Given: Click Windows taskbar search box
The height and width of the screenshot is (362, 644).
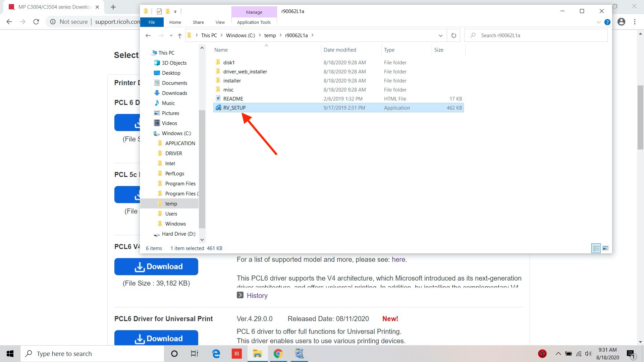Looking at the screenshot, I should [93, 354].
